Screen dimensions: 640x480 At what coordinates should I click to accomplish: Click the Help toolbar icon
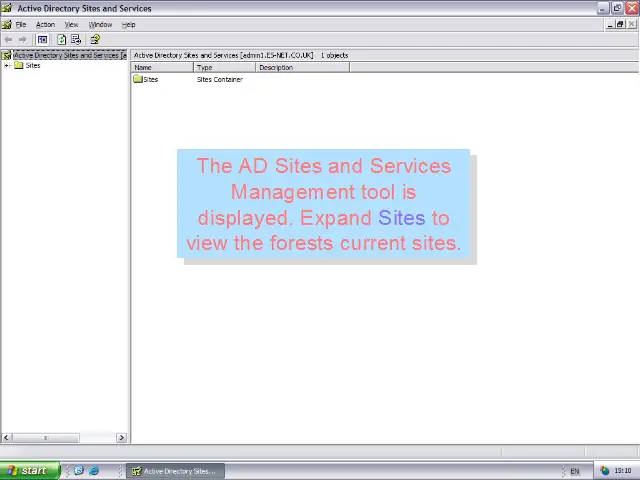tap(95, 40)
